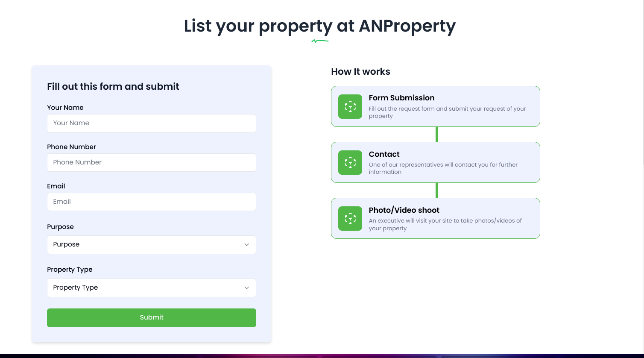Select the Photo/Video shoot card
This screenshot has width=644, height=358.
click(x=435, y=218)
